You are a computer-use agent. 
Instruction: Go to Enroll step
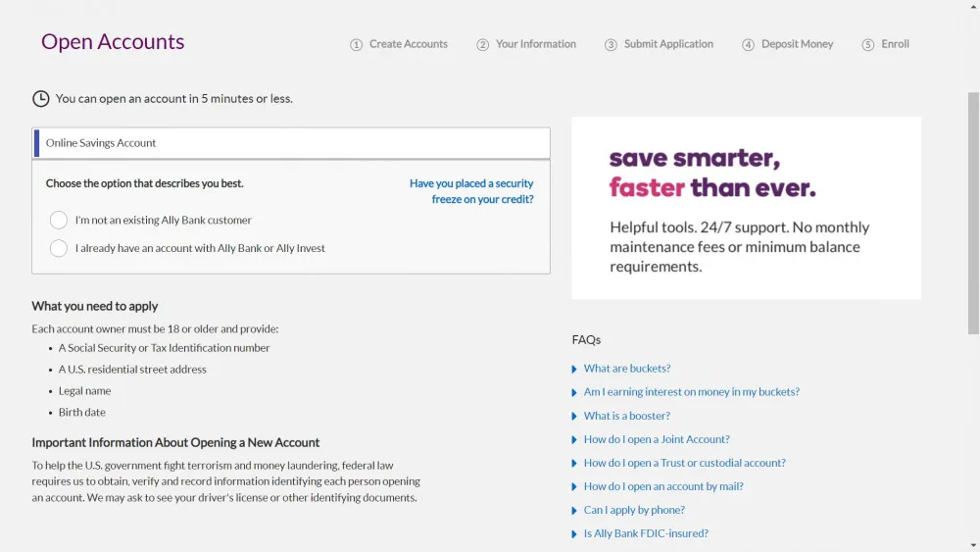pos(895,44)
